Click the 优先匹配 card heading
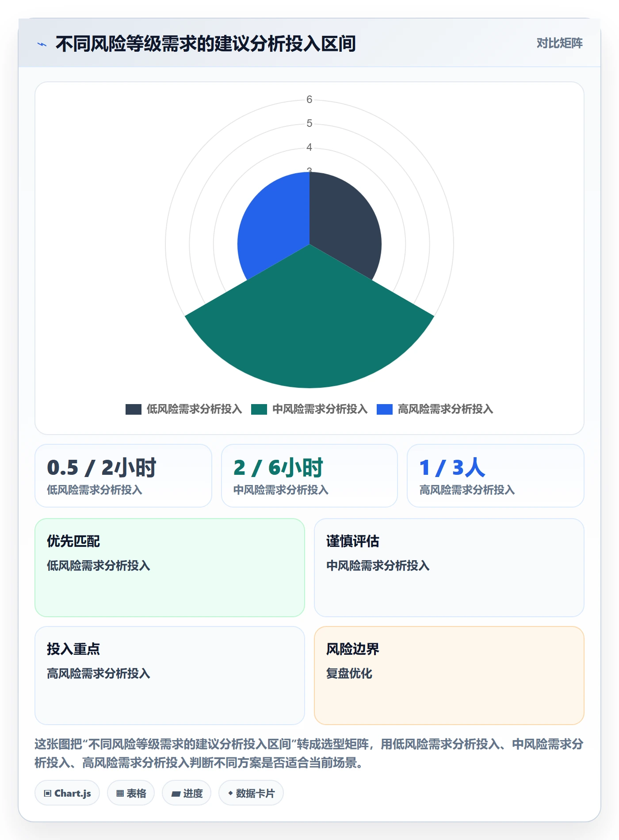619x840 pixels. [74, 541]
